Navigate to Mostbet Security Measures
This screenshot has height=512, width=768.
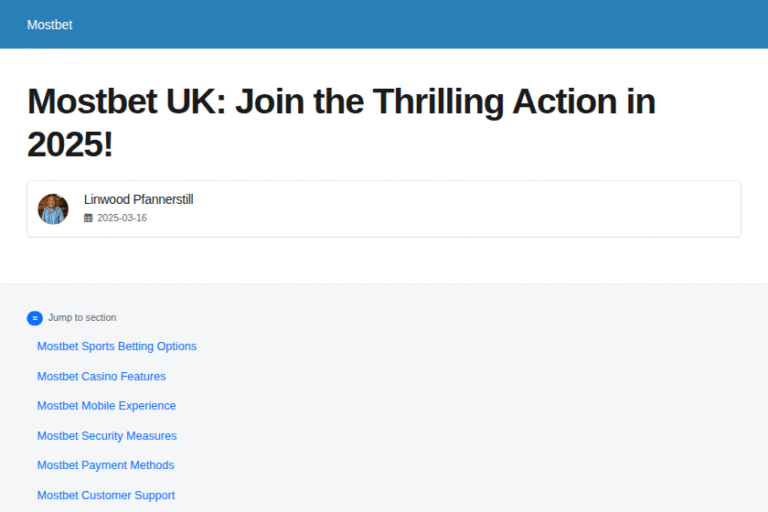[107, 436]
